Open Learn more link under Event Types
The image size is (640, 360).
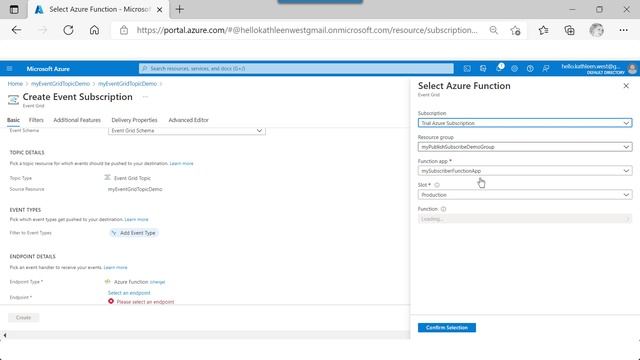click(136, 220)
